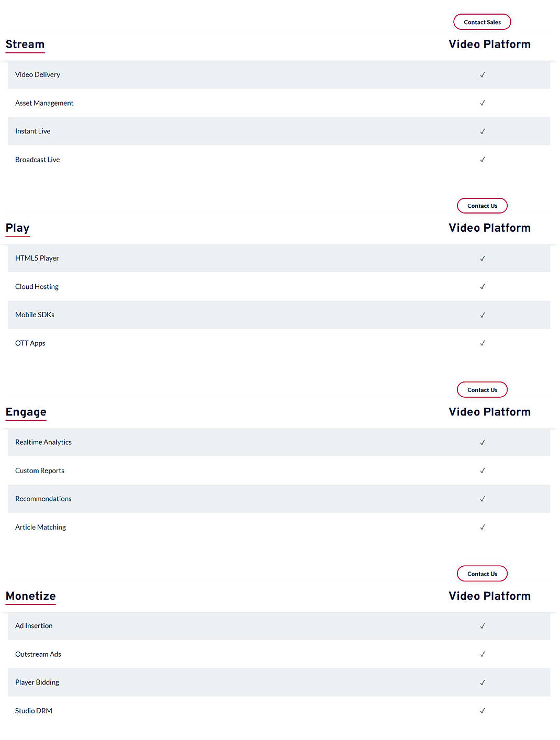Select the Asset Management feature row
The width and height of the screenshot is (560, 740).
point(44,103)
